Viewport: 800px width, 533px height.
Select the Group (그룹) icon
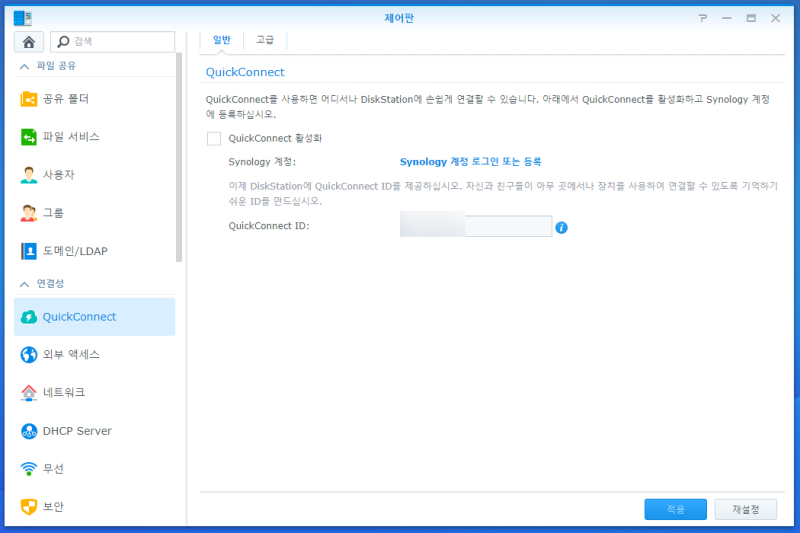(x=29, y=213)
